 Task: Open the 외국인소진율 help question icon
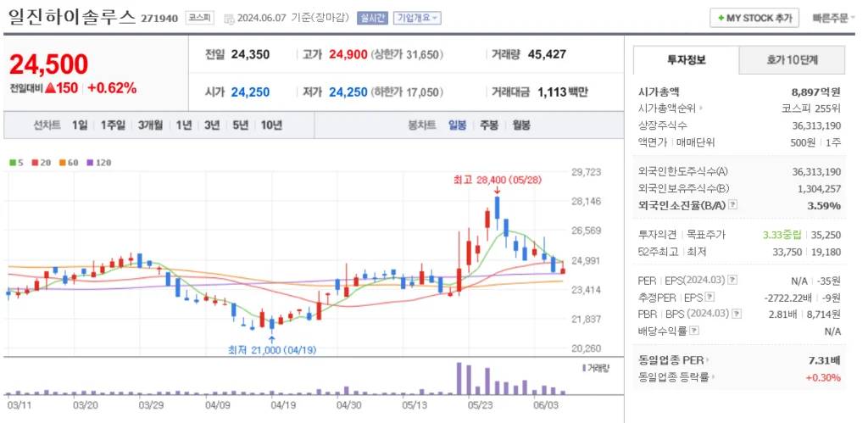733,205
